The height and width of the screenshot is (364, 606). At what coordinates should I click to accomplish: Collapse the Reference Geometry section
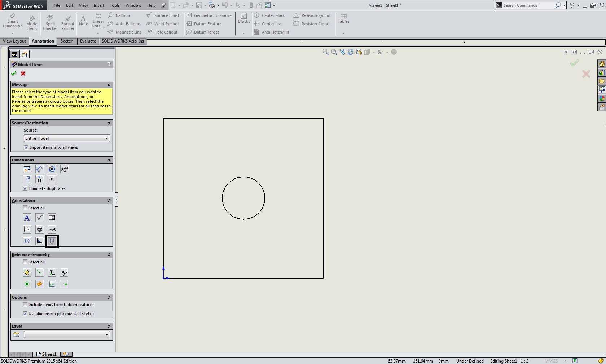tap(109, 255)
